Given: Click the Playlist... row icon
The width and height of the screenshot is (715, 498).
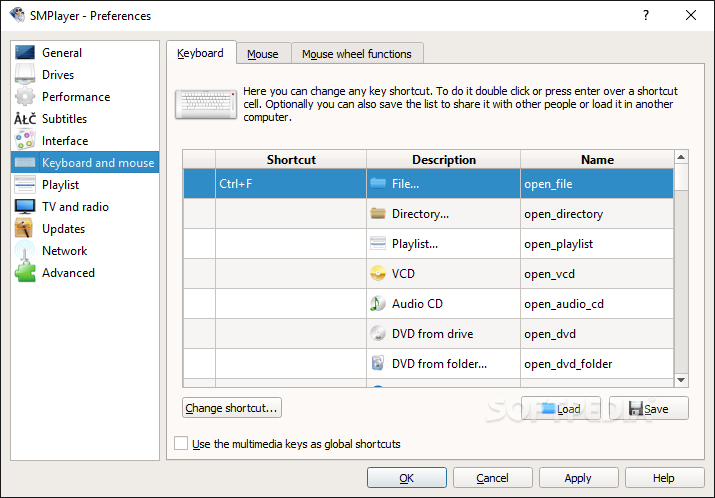Looking at the screenshot, I should [x=378, y=244].
